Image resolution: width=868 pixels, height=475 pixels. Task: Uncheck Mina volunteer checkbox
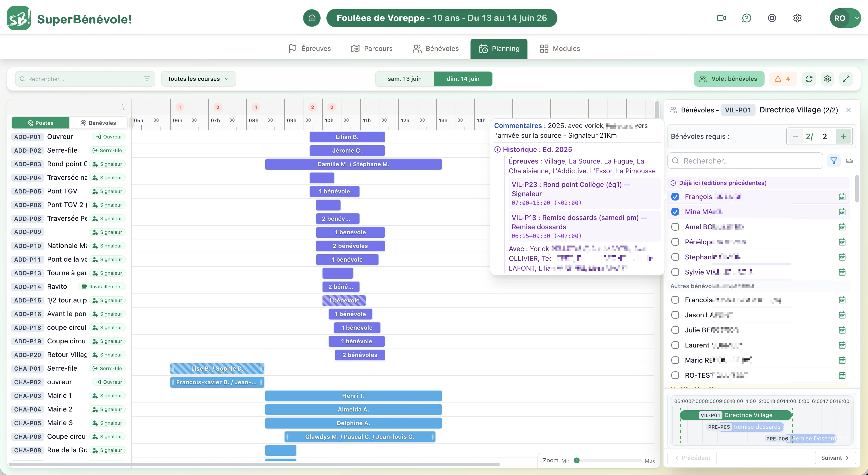675,212
